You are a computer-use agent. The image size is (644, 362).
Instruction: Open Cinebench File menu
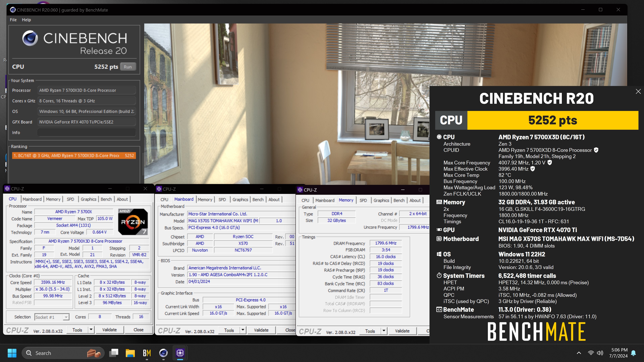point(13,20)
